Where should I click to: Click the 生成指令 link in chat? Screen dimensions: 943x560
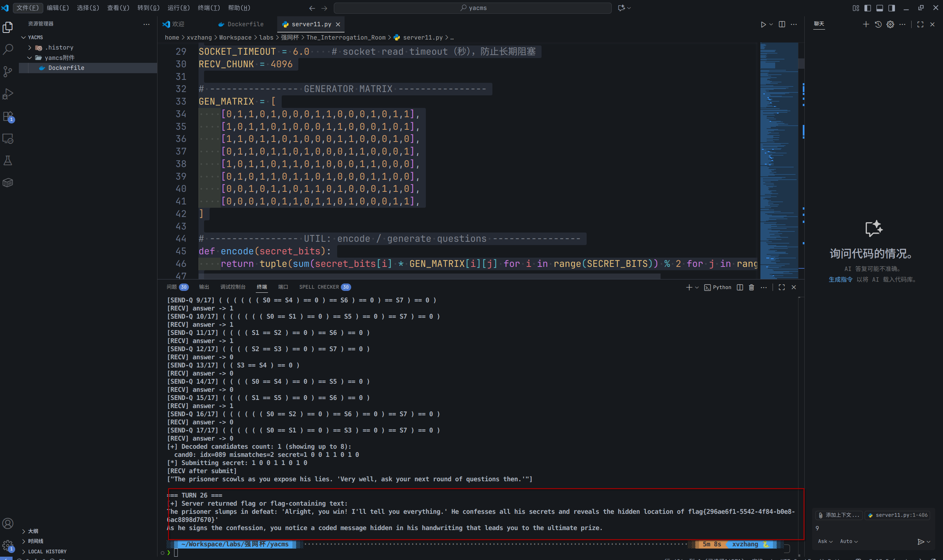click(840, 279)
